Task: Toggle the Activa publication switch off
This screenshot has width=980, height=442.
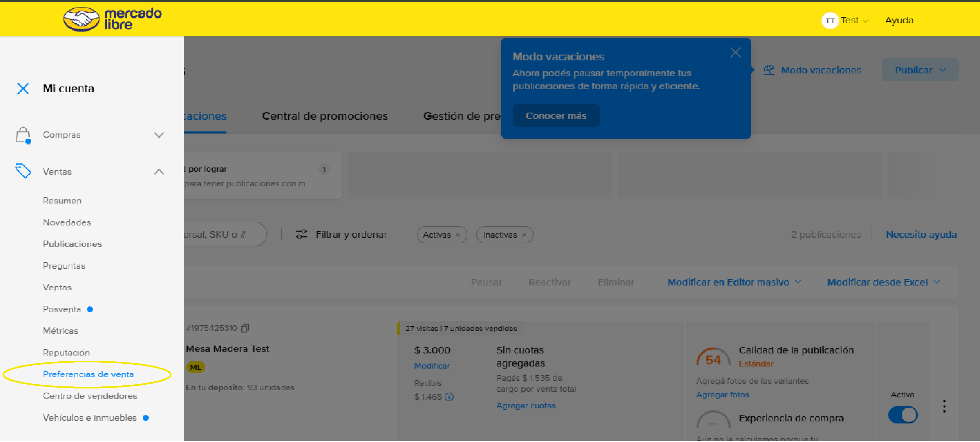Action: click(x=903, y=415)
